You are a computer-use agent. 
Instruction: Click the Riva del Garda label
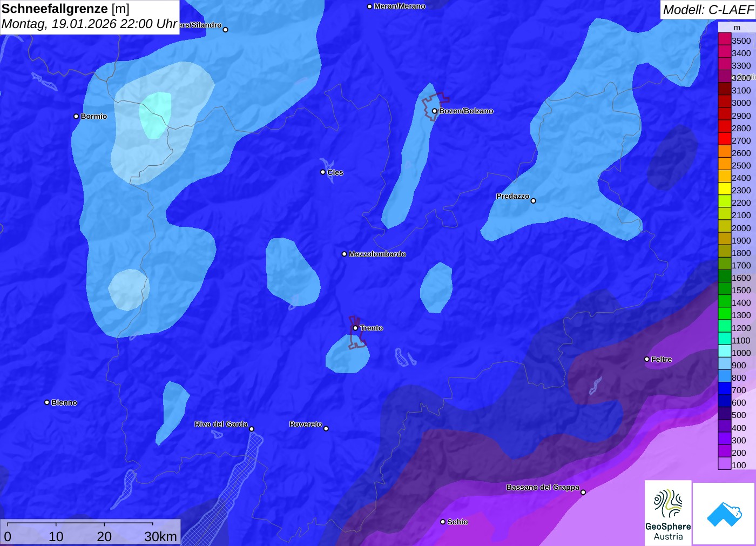pos(221,424)
